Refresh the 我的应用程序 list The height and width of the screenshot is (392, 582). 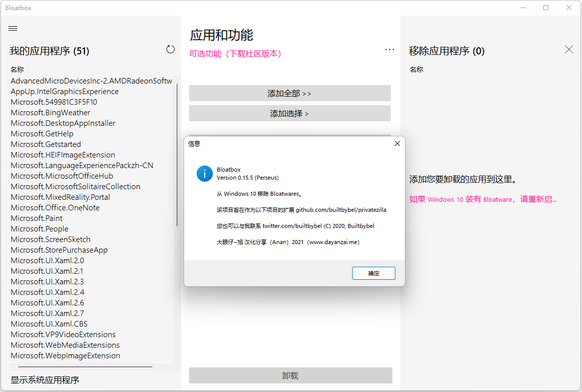coord(171,49)
